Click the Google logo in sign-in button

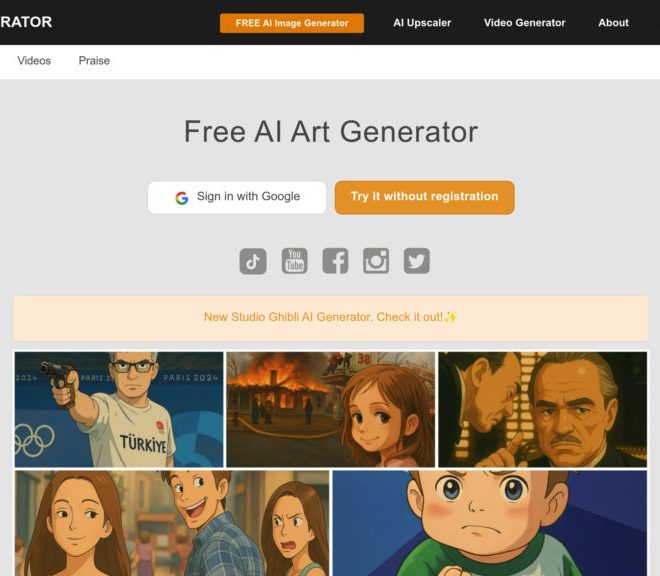[182, 197]
